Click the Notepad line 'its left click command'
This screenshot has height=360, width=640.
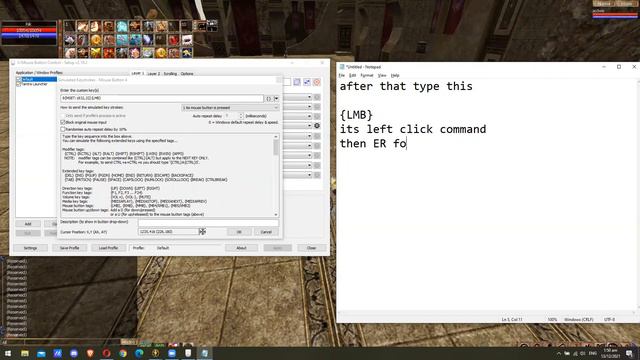click(x=413, y=129)
